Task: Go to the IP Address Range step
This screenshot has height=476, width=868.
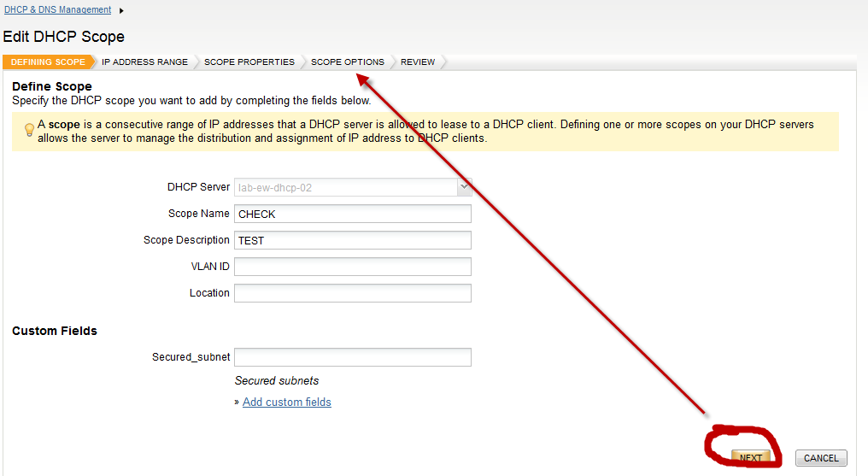Action: (144, 62)
